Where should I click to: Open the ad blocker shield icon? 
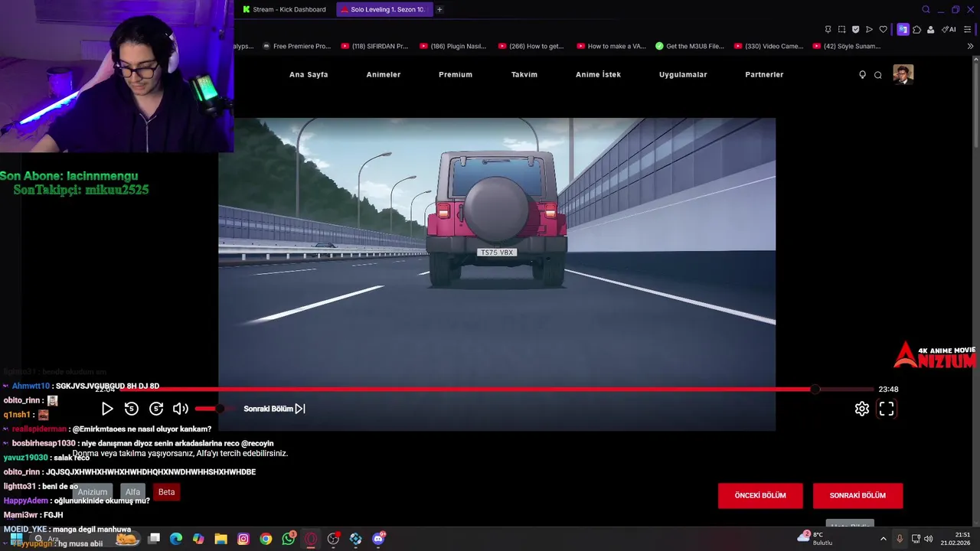(x=855, y=29)
